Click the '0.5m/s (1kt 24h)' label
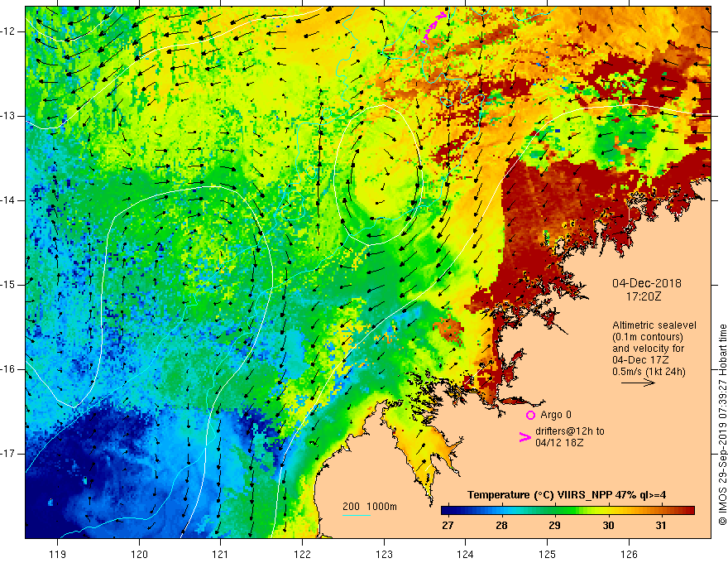Viewport: 728px width, 563px height. tap(649, 372)
